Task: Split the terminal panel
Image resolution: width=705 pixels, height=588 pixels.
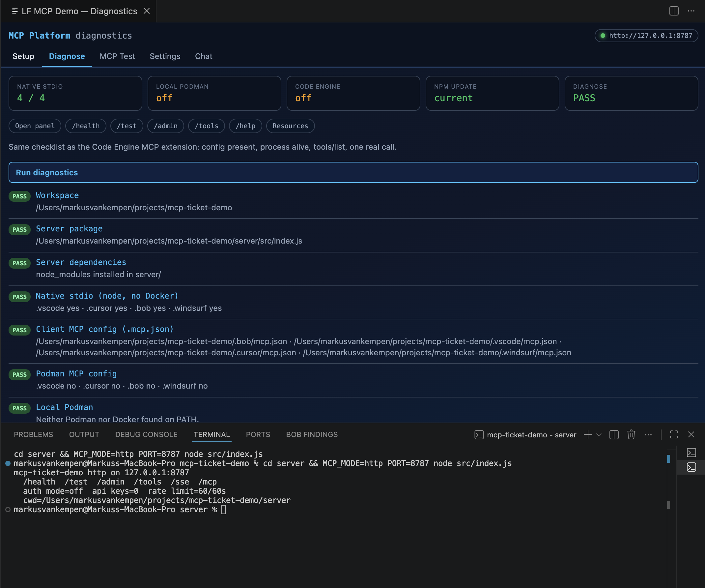Action: pyautogui.click(x=614, y=434)
